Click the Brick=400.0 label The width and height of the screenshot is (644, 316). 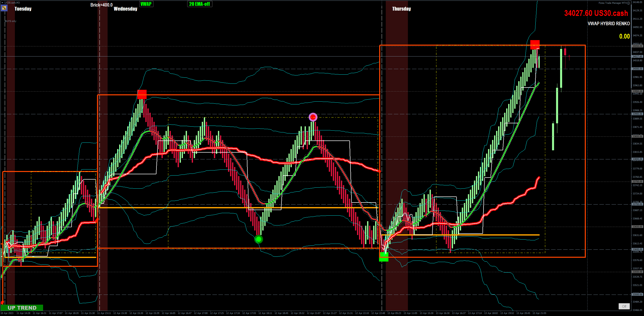tap(101, 5)
